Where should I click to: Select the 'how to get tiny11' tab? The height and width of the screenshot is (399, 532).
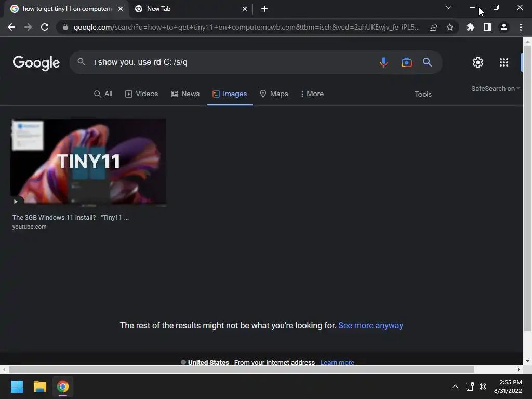tap(66, 9)
